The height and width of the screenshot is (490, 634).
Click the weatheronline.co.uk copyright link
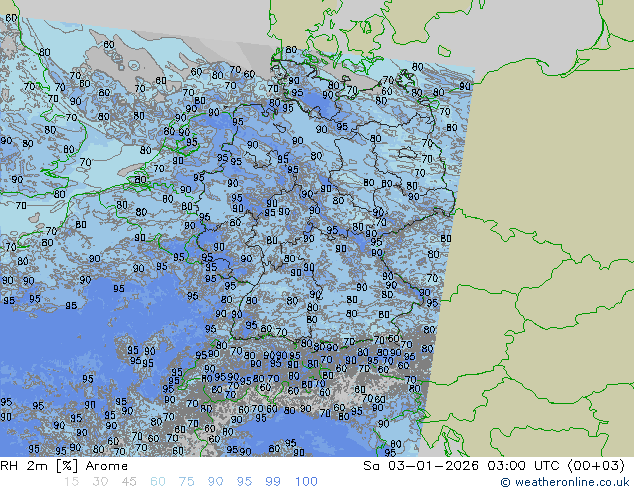click(x=565, y=482)
